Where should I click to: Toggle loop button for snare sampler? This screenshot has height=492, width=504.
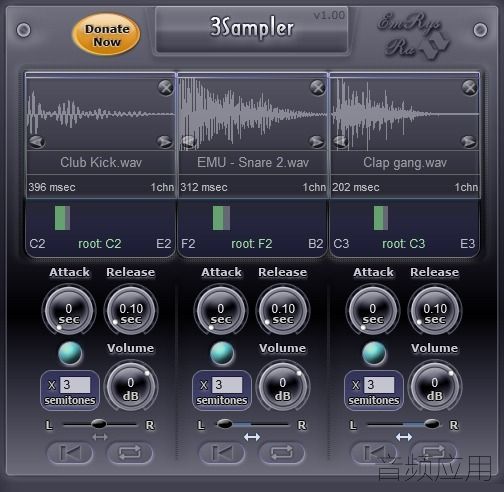click(282, 453)
